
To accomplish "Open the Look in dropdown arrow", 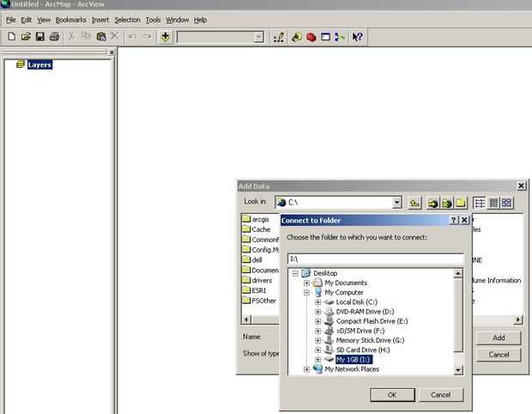I will coord(396,203).
